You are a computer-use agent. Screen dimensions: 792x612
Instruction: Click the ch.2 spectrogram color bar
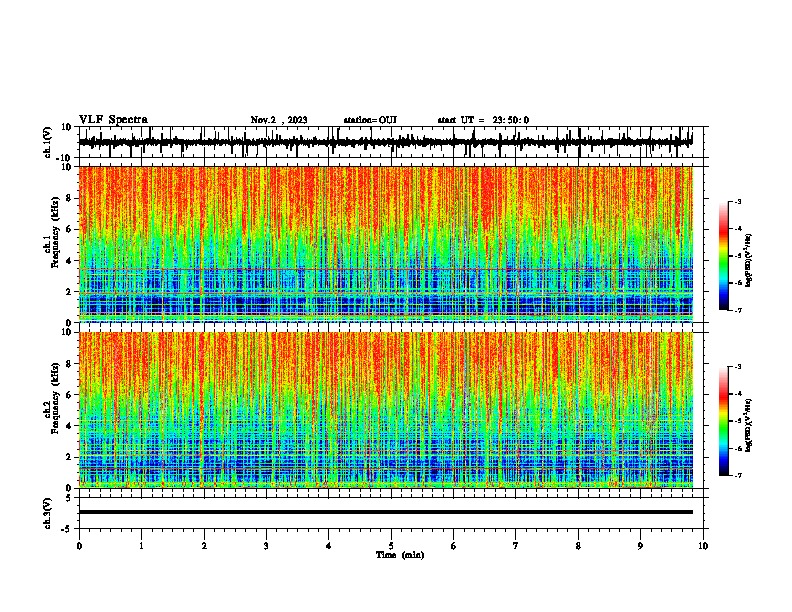[724, 421]
